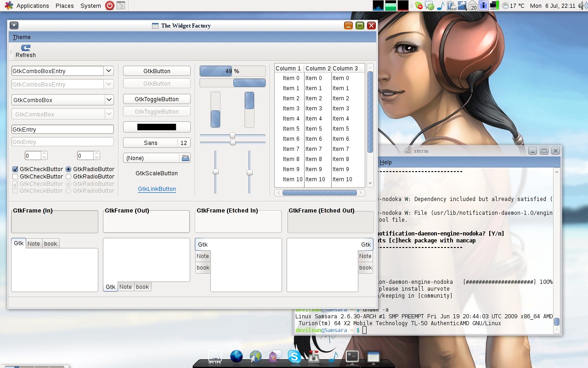The width and height of the screenshot is (588, 368).
Task: Click the Column 2 header
Action: coord(318,68)
